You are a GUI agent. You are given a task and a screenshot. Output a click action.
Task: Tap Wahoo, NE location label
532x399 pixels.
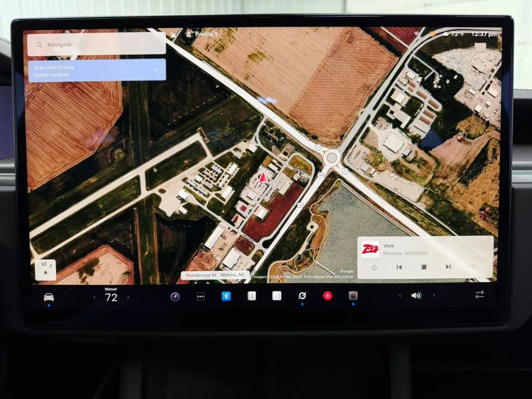point(233,274)
